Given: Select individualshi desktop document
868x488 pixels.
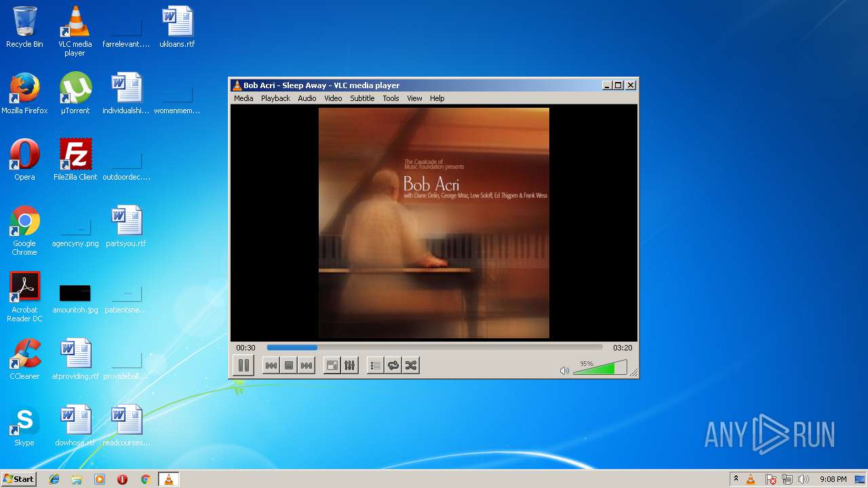Looking at the screenshot, I should tap(126, 94).
